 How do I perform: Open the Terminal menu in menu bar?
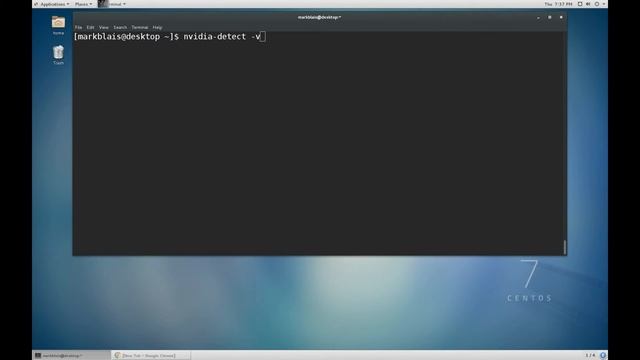click(x=140, y=27)
